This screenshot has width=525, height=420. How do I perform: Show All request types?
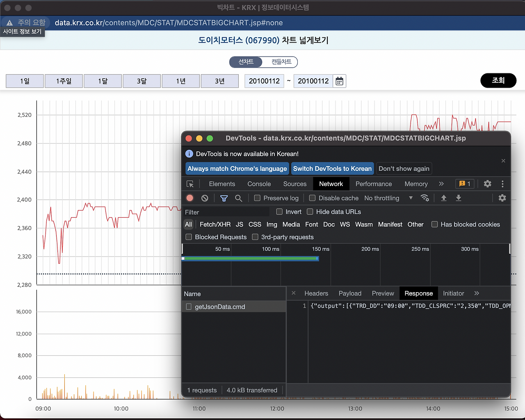(188, 224)
